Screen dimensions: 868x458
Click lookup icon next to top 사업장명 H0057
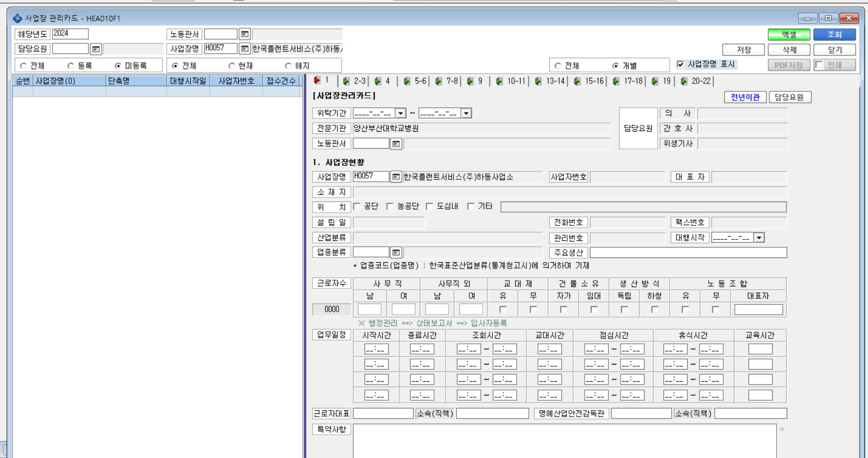(x=245, y=49)
